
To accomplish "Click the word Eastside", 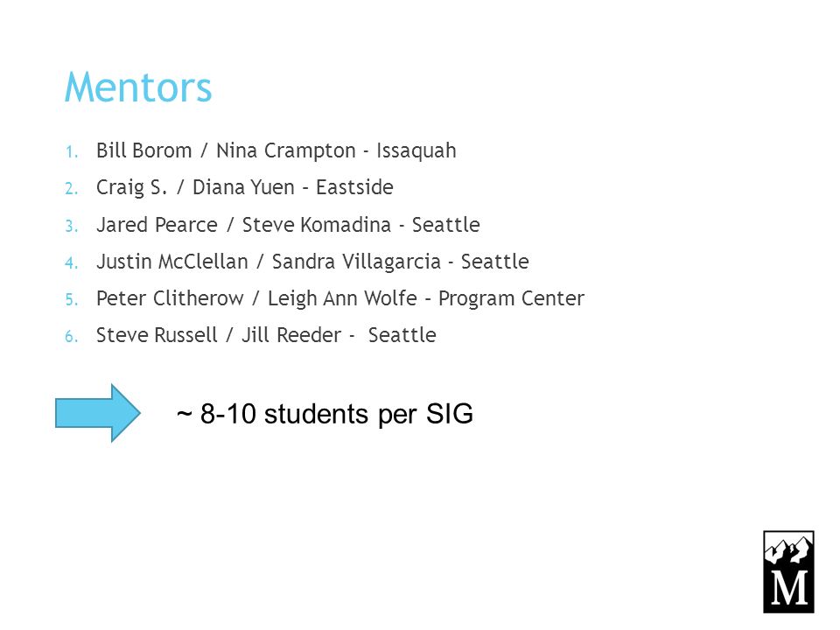I will click(354, 187).
